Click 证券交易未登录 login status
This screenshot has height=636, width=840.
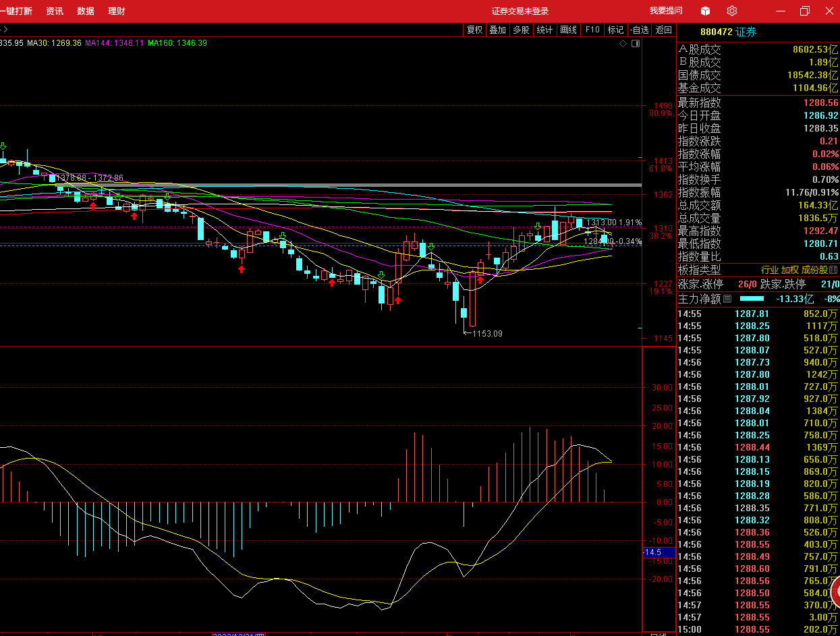click(520, 11)
